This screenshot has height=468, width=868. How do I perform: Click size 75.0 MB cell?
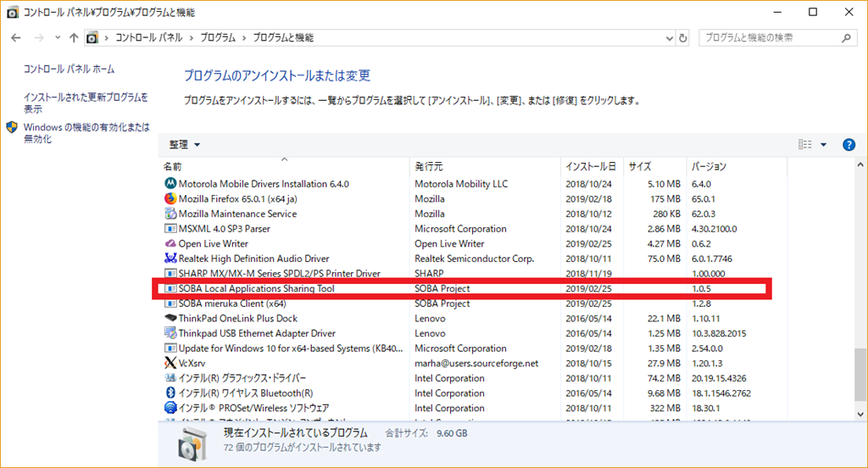coord(664,258)
